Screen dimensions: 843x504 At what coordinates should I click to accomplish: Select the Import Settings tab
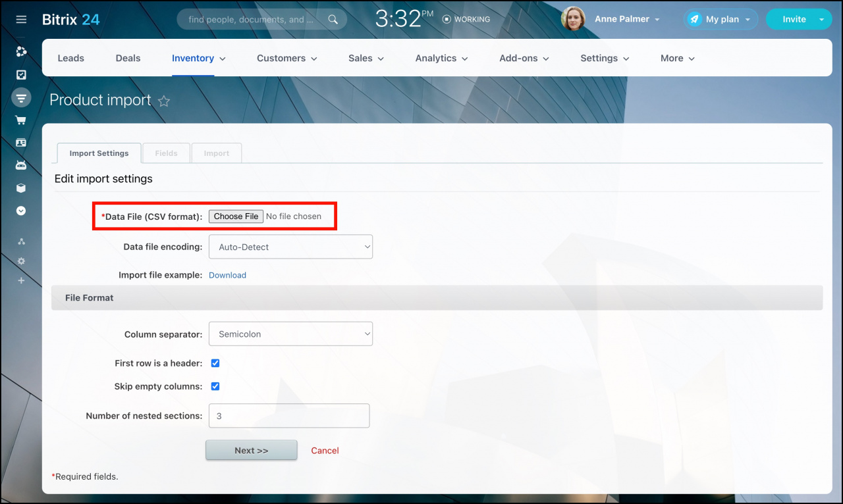click(99, 153)
